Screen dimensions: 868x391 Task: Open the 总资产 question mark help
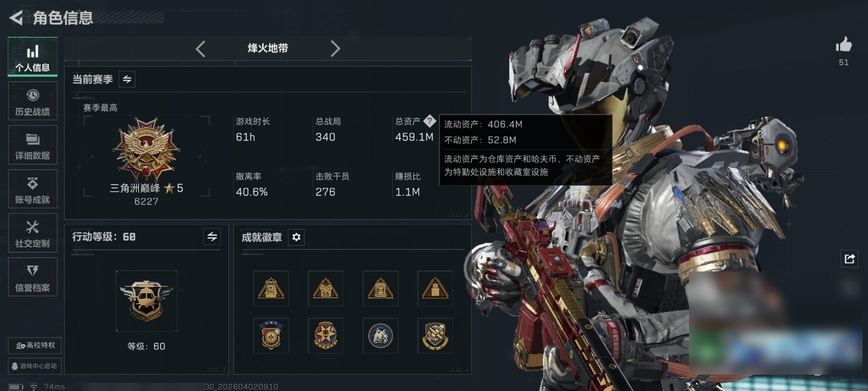429,121
